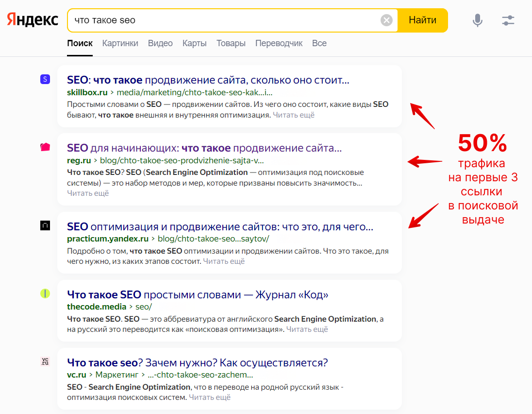The height and width of the screenshot is (414, 532).
Task: Open 'SEO оптимизация и продвижение сайтов' result
Action: click(220, 226)
